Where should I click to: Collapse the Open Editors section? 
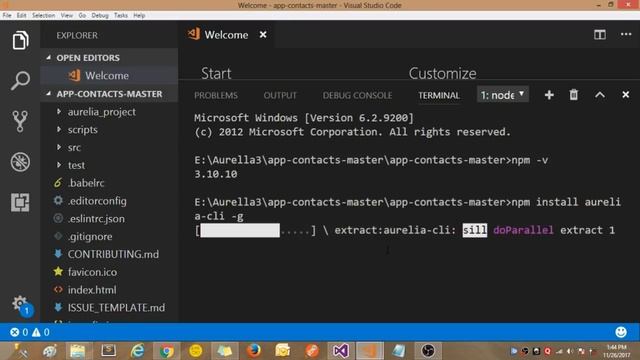(109, 58)
